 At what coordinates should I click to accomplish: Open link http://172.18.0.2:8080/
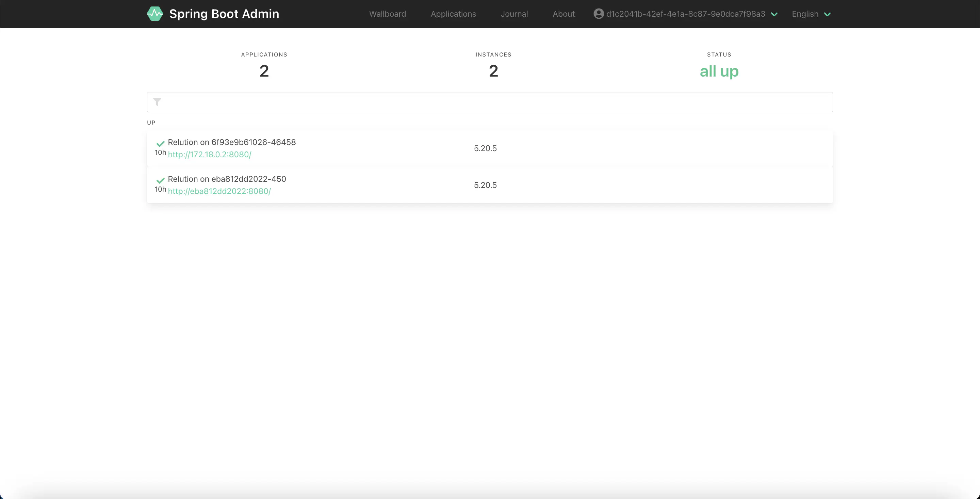pos(210,155)
